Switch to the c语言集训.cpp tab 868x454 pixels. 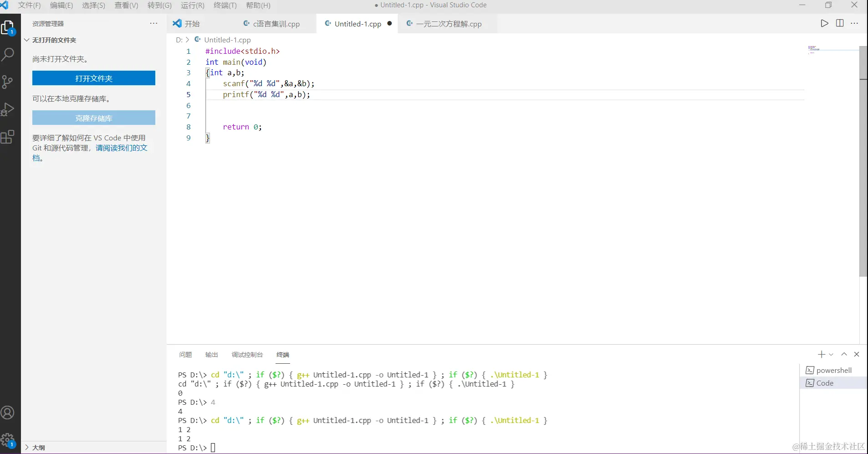(x=276, y=24)
